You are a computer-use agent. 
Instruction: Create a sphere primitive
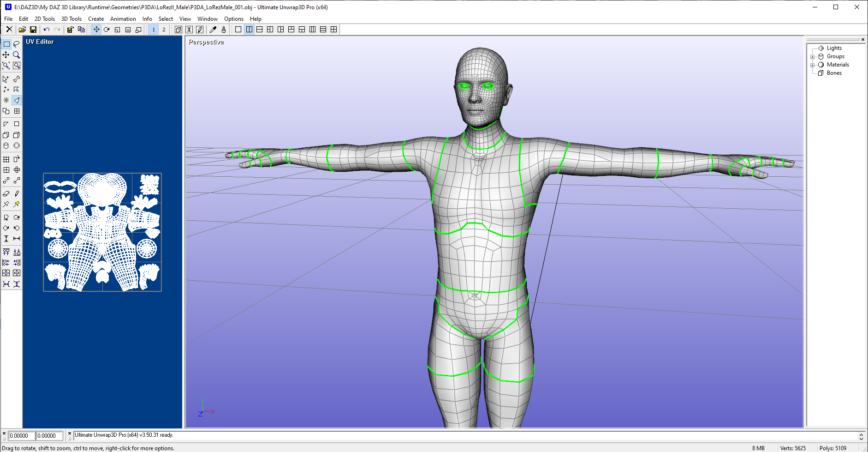17,146
